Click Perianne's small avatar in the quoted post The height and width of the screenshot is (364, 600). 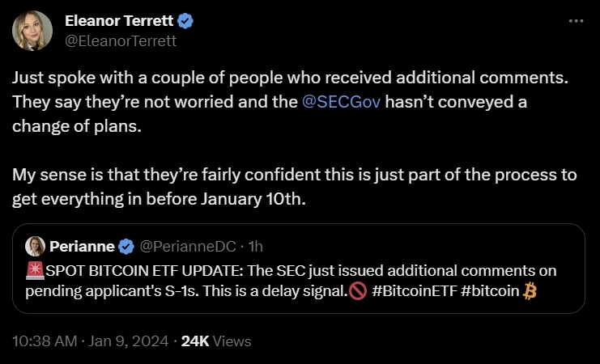pyautogui.click(x=36, y=246)
